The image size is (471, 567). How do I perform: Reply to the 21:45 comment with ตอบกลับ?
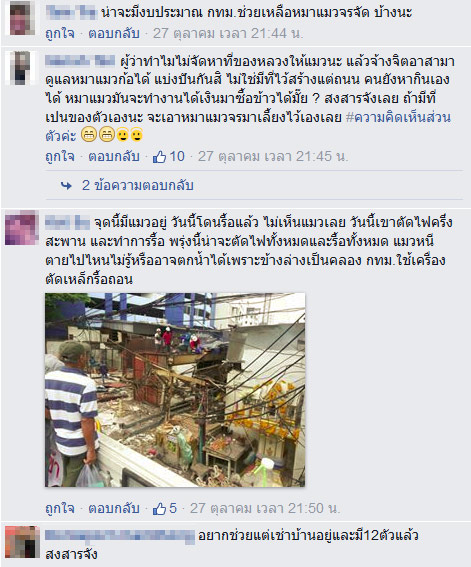[114, 157]
